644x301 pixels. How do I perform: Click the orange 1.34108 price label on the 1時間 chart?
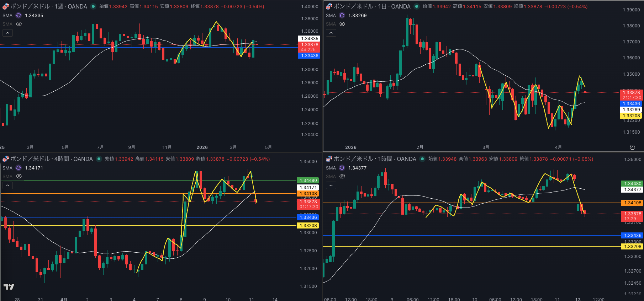tap(633, 203)
